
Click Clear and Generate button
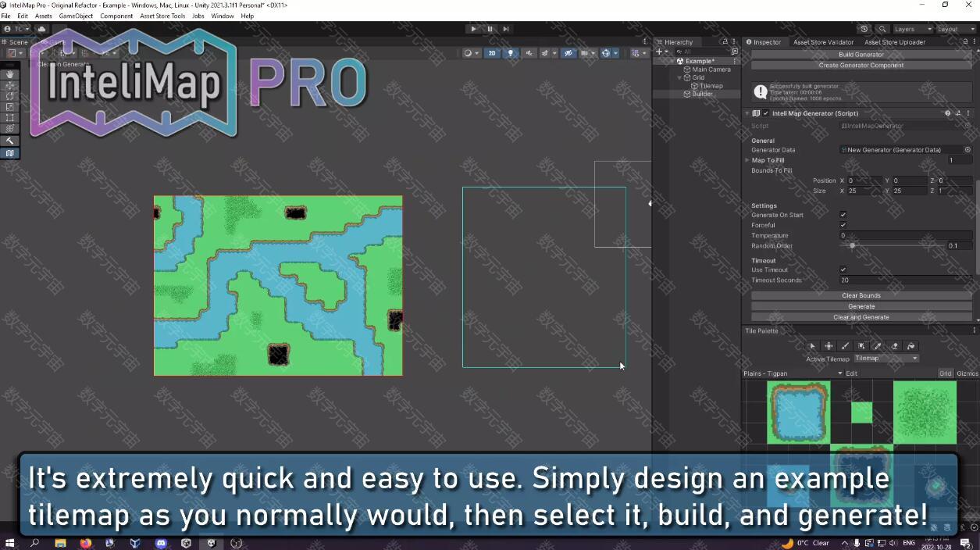pyautogui.click(x=861, y=317)
